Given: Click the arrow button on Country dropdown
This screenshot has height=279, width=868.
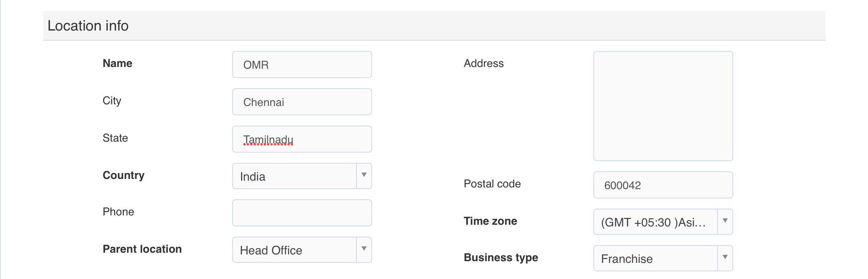Looking at the screenshot, I should [x=364, y=176].
